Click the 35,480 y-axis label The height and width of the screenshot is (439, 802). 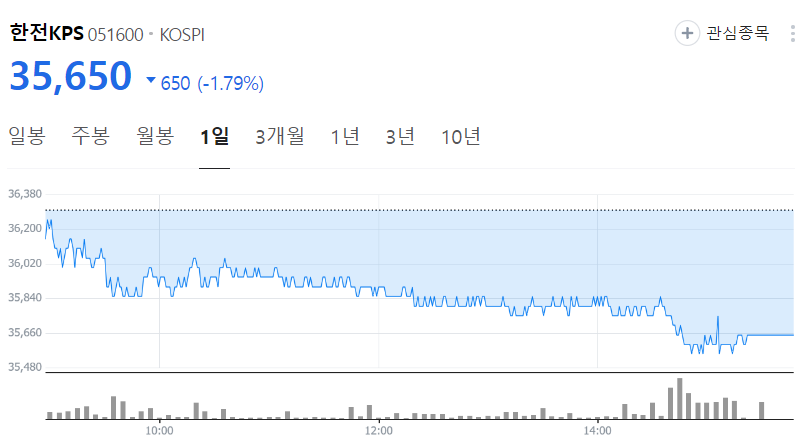25,367
